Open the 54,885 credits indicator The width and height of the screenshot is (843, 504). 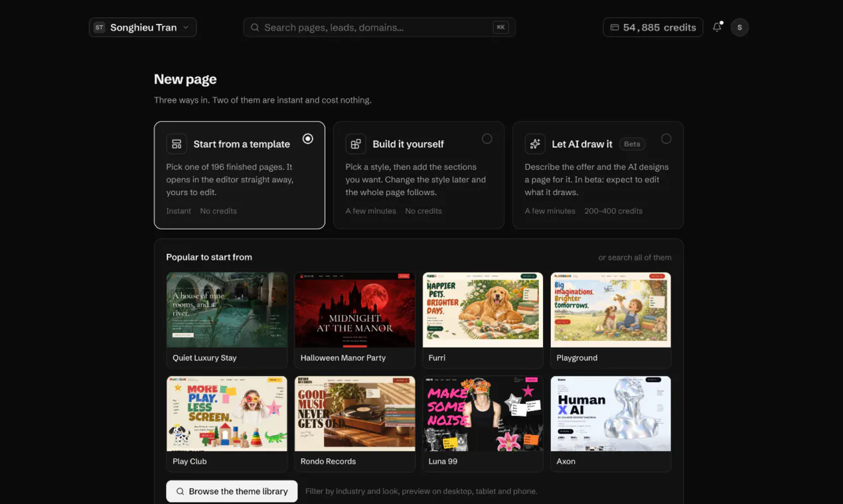click(653, 27)
